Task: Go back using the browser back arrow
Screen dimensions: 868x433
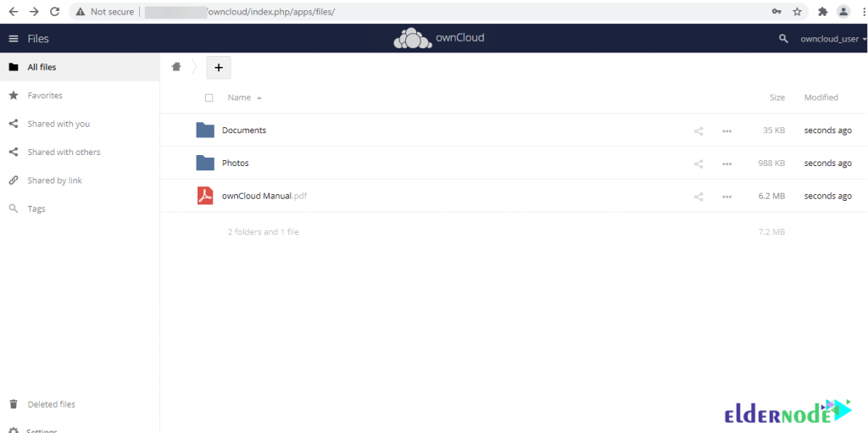Action: click(14, 12)
